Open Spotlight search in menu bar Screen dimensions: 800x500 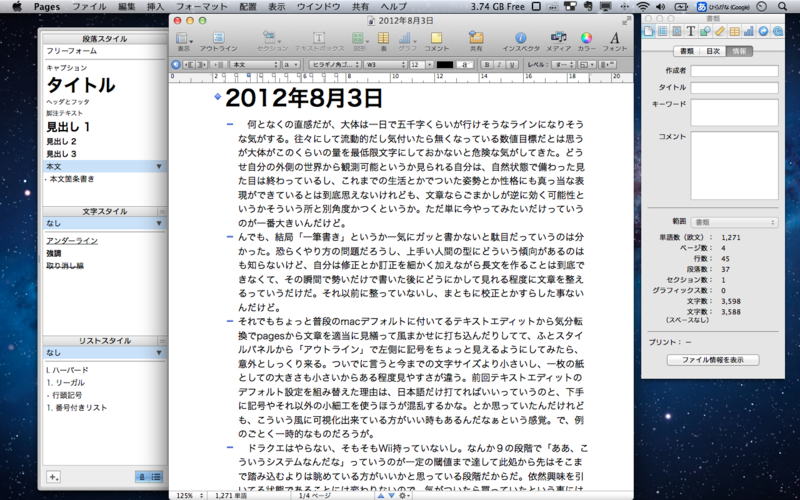[783, 7]
